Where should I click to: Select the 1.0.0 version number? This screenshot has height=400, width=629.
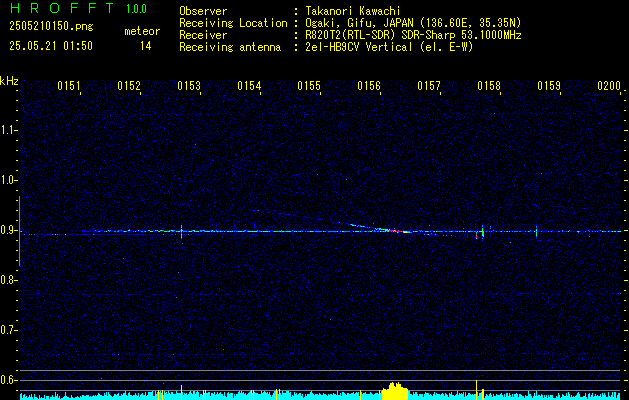136,9
